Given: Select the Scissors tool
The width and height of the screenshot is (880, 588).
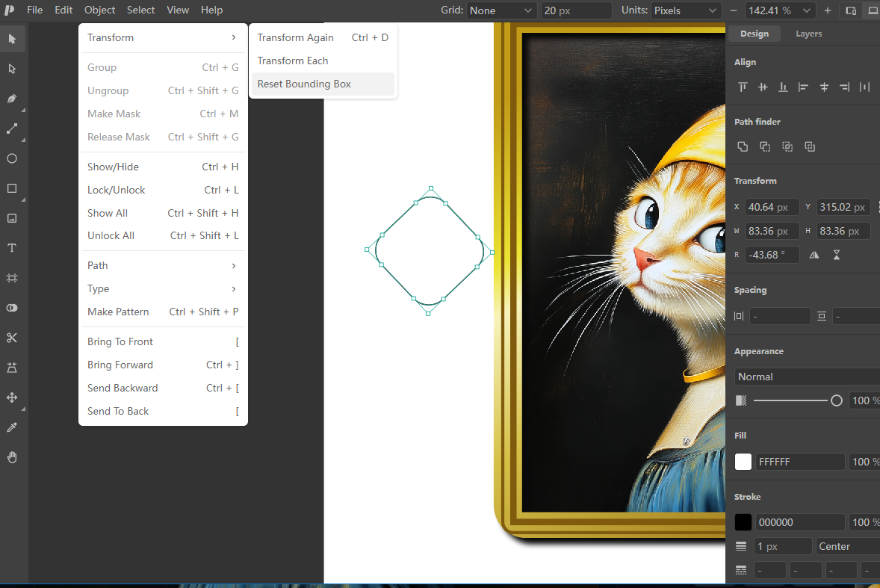Looking at the screenshot, I should (x=12, y=338).
